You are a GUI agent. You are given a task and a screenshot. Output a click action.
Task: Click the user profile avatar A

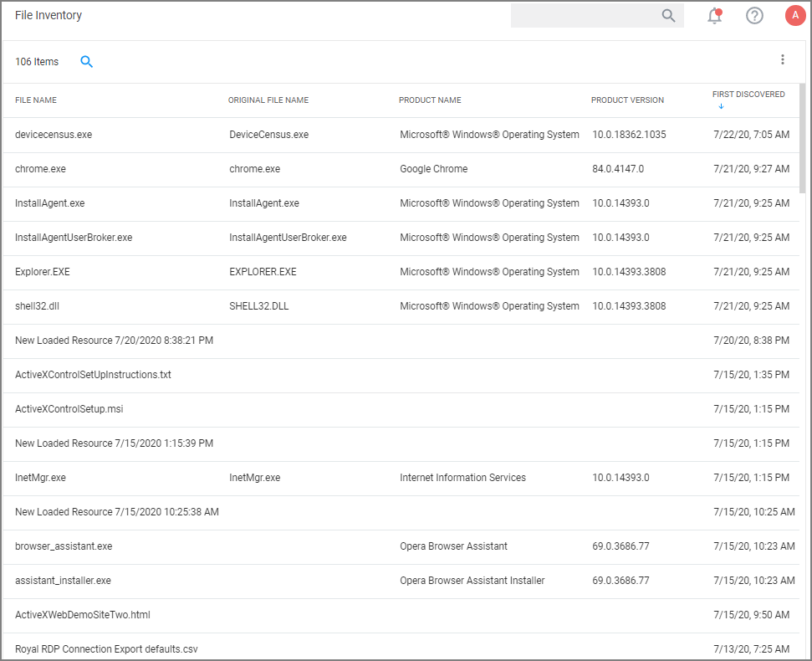[x=795, y=15]
